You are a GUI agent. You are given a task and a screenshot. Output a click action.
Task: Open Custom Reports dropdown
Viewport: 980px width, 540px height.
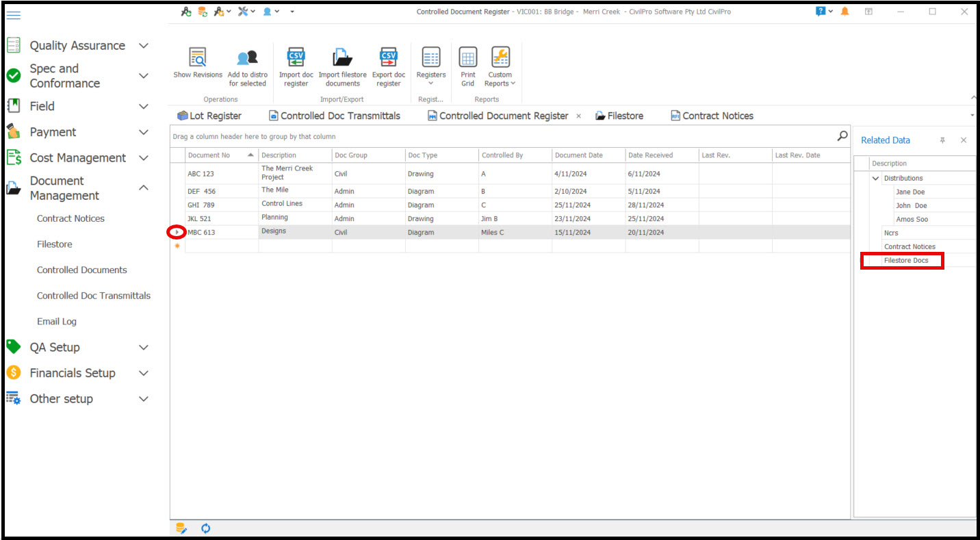(500, 67)
